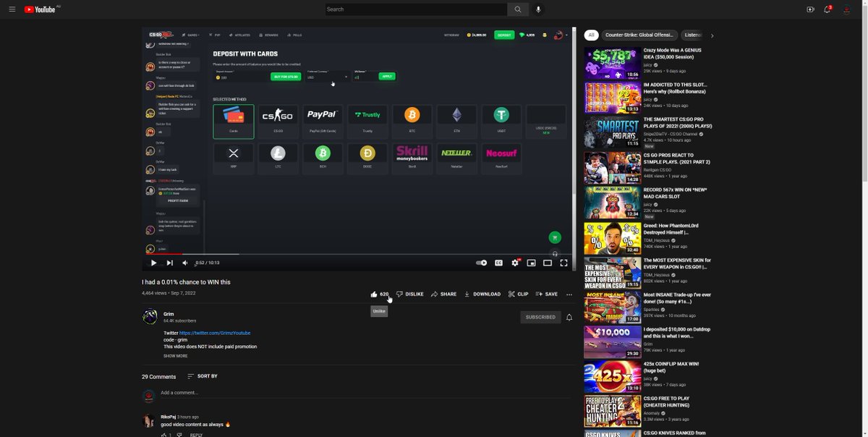Open CS:GO PROS REACT TO SIMPLE PLAYS title
The image size is (868, 437).
(x=677, y=158)
